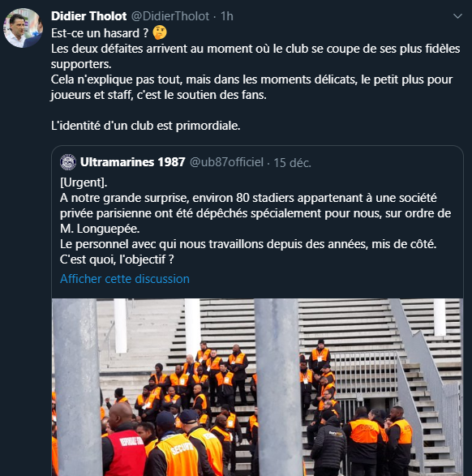Click the "C'est quoi, l'objectif ?" line
The height and width of the screenshot is (476, 472).
click(117, 259)
